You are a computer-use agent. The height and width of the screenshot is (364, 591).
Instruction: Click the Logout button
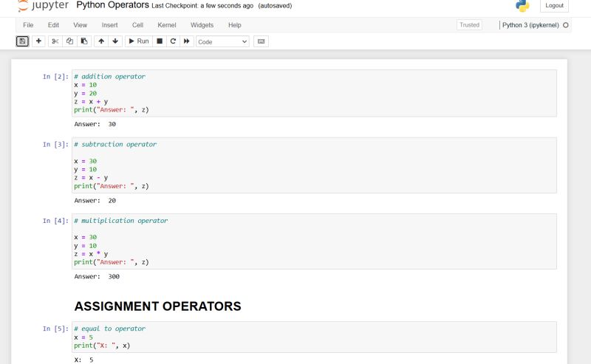click(554, 5)
